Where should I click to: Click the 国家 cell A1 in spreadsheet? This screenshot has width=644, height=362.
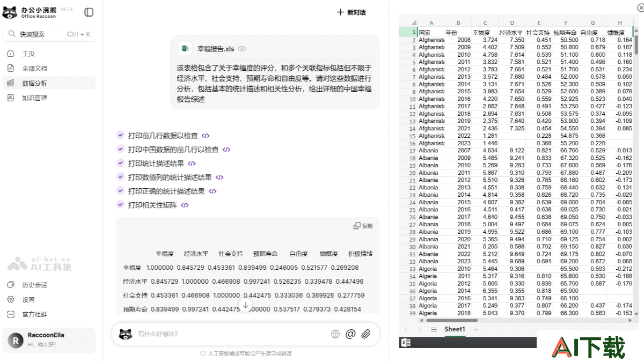pyautogui.click(x=431, y=33)
